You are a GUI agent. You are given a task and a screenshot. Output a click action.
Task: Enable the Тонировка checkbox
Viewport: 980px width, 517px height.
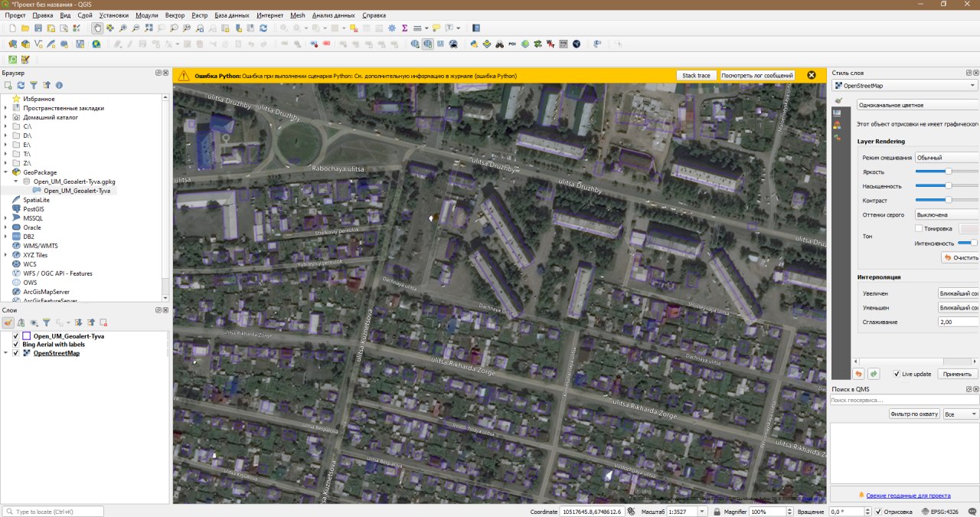pos(919,228)
